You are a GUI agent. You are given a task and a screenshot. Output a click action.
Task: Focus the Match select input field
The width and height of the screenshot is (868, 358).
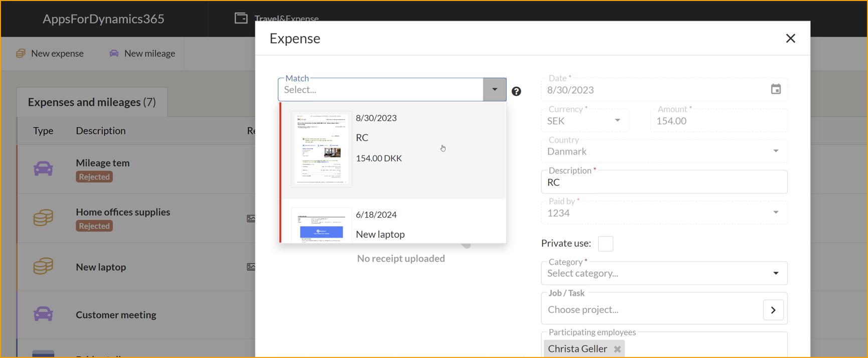[381, 90]
